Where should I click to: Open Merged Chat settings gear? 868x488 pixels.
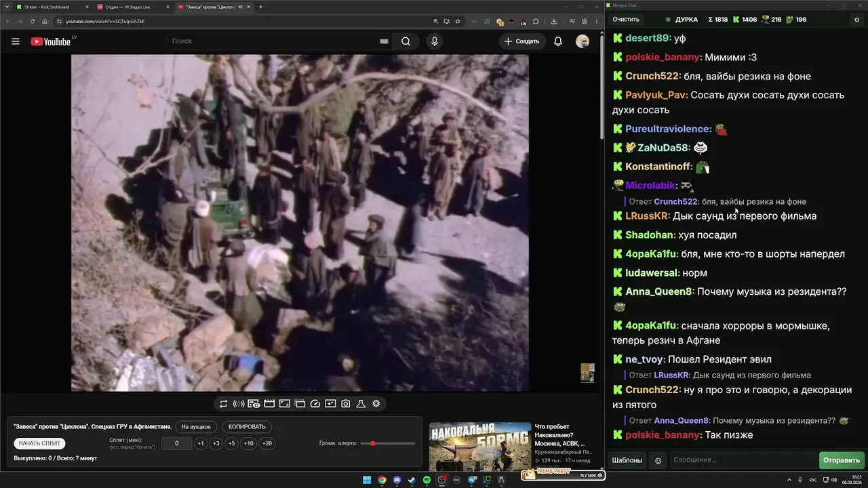click(x=856, y=20)
